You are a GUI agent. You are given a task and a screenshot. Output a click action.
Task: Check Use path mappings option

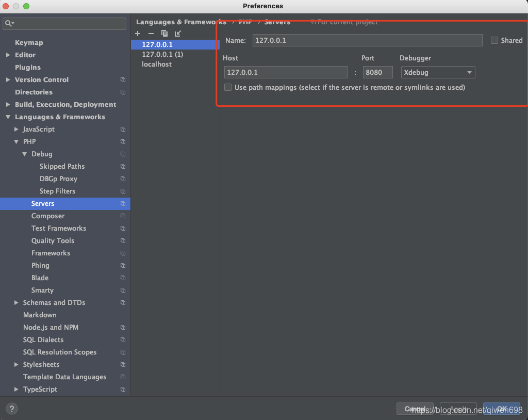(227, 87)
